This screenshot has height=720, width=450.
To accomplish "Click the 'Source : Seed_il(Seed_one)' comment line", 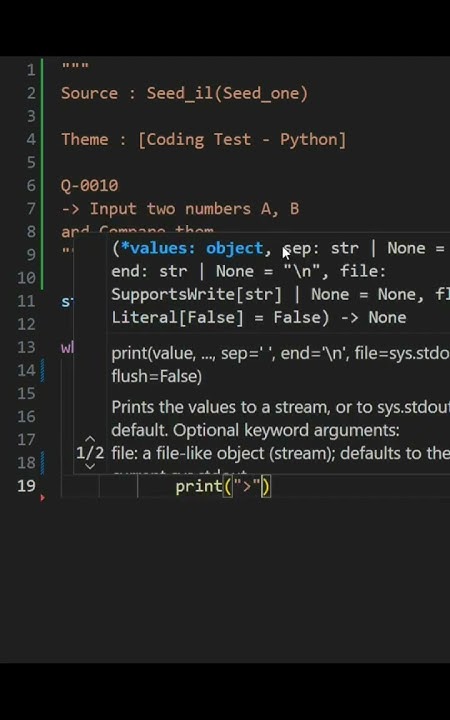I will (185, 94).
